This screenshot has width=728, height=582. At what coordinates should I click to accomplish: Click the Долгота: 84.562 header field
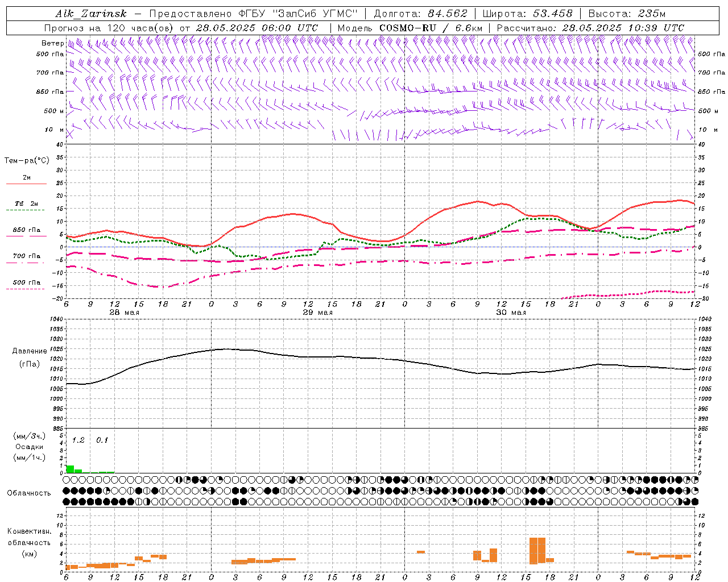coord(420,14)
